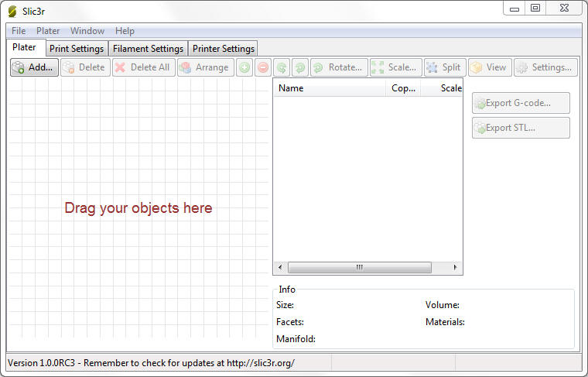Click the Export STL... button
This screenshot has width=588, height=377.
pyautogui.click(x=521, y=128)
